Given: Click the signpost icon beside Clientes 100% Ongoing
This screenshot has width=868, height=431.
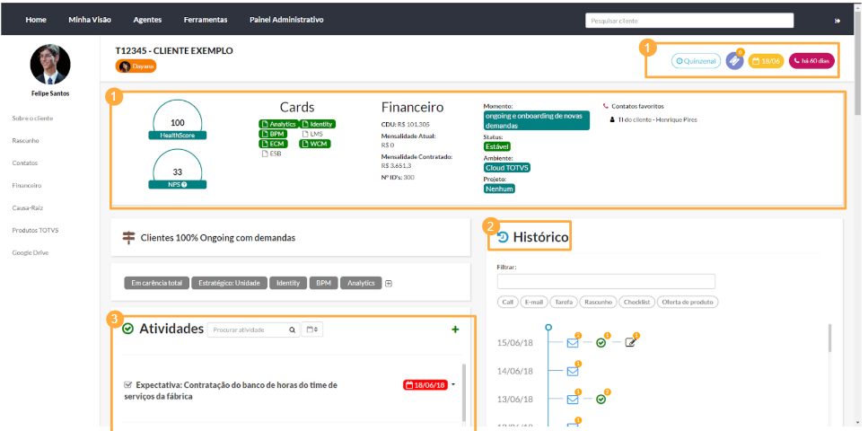Looking at the screenshot, I should [128, 238].
